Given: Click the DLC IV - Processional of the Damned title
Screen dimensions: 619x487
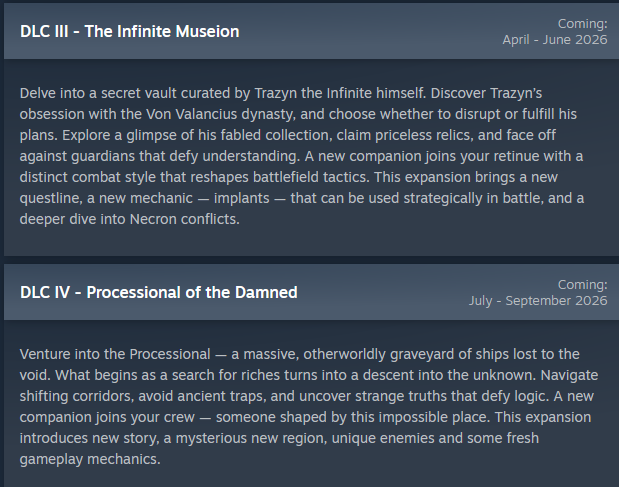Looking at the screenshot, I should (158, 292).
